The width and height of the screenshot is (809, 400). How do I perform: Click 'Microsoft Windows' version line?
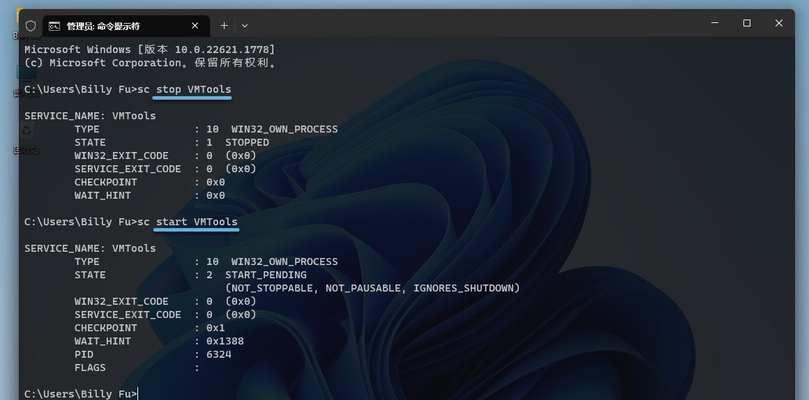point(150,50)
